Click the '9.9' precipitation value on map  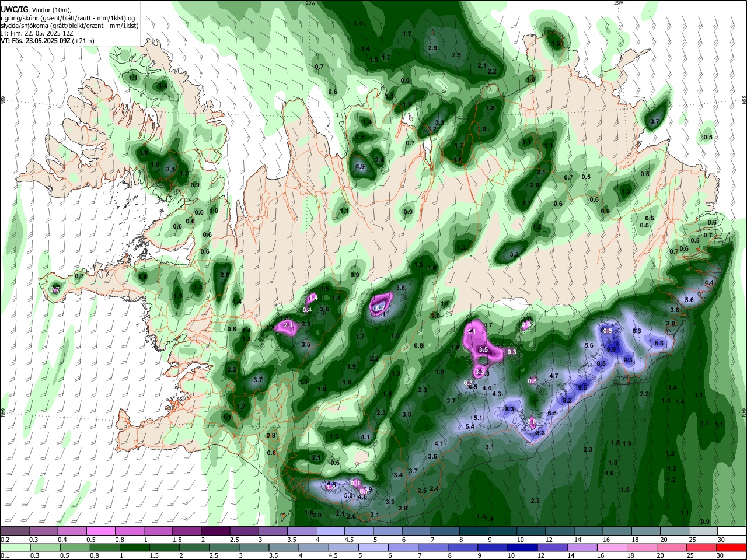coord(611,349)
